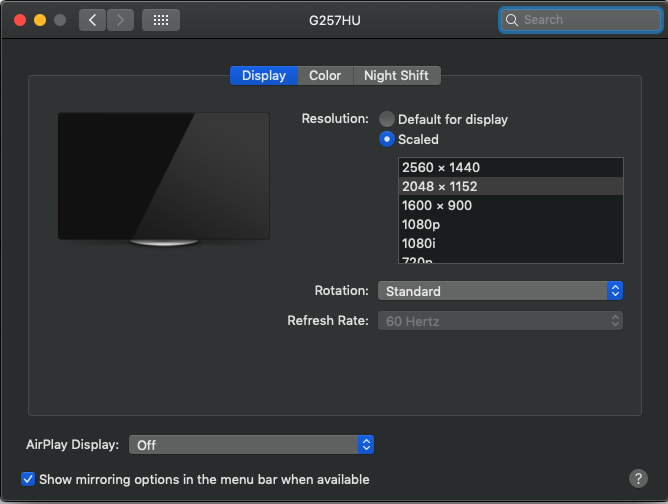Open the Rotation dropdown
This screenshot has width=668, height=504.
tap(500, 291)
